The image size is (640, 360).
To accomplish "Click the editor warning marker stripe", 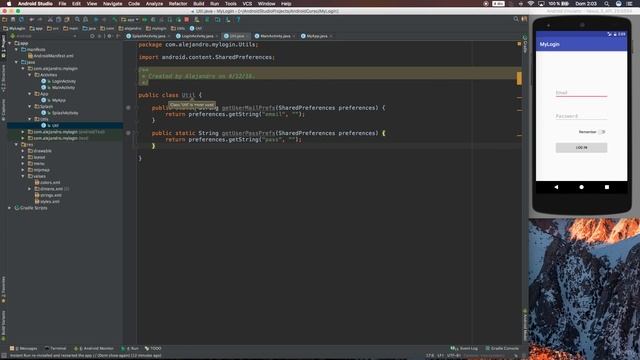I will click(x=519, y=78).
